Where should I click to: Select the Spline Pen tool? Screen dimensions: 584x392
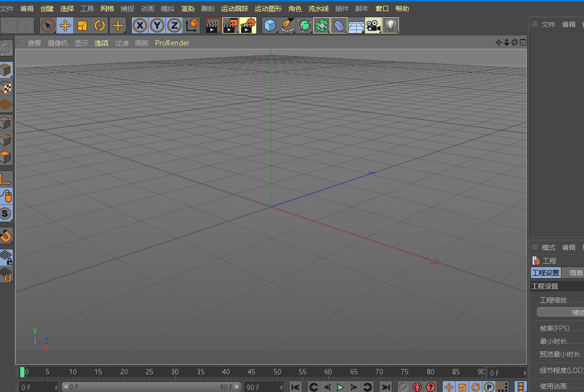click(x=287, y=25)
